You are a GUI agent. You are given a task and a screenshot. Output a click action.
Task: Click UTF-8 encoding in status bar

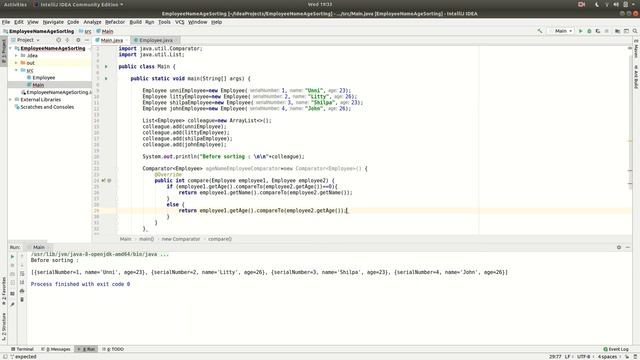click(x=584, y=357)
